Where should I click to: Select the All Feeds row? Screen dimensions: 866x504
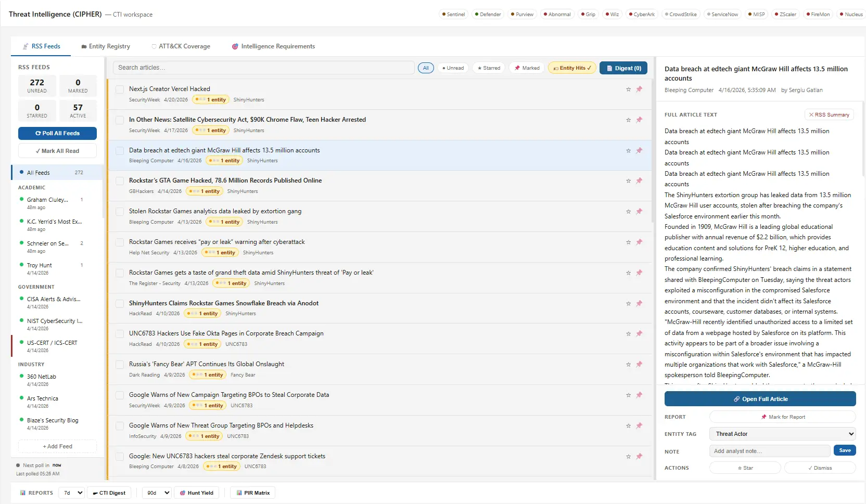57,173
